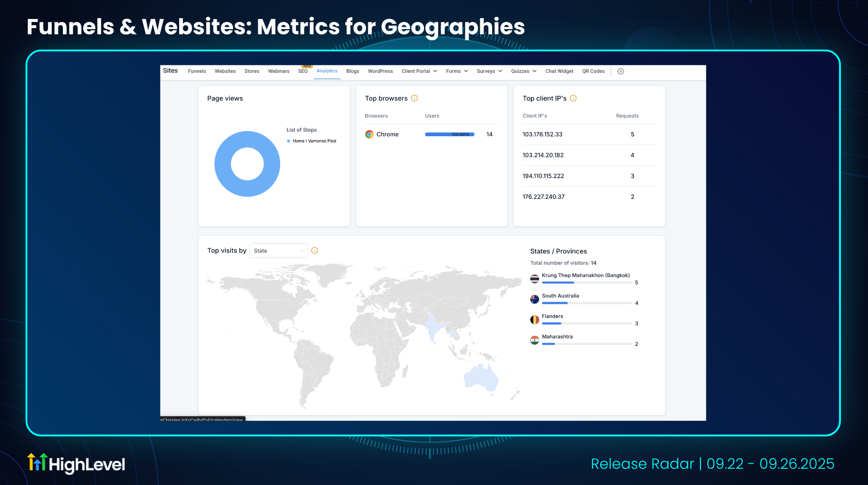Go to the QR Codes tab
868x485 pixels.
coord(593,71)
